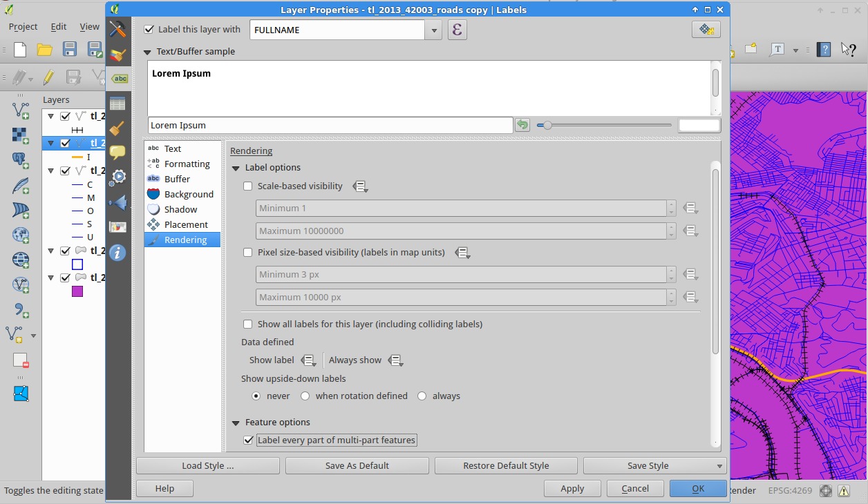
Task: Open the Save Style dropdown
Action: (x=720, y=466)
